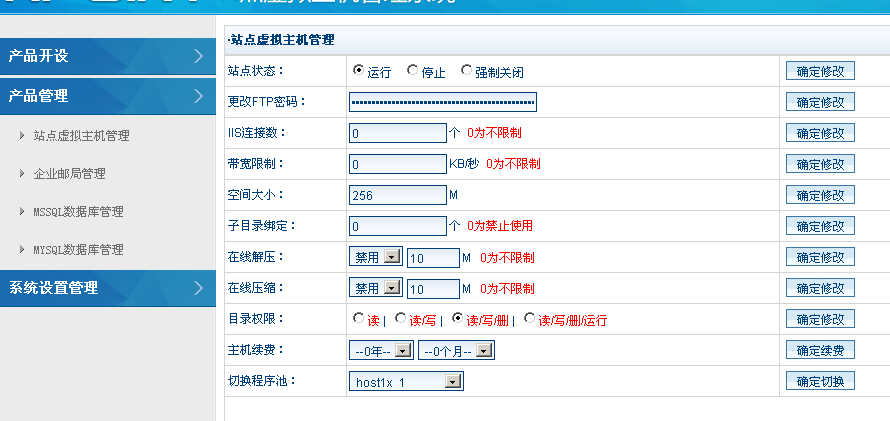Click 确定续费 to renew hosting
This screenshot has height=421, width=890.
tap(820, 351)
